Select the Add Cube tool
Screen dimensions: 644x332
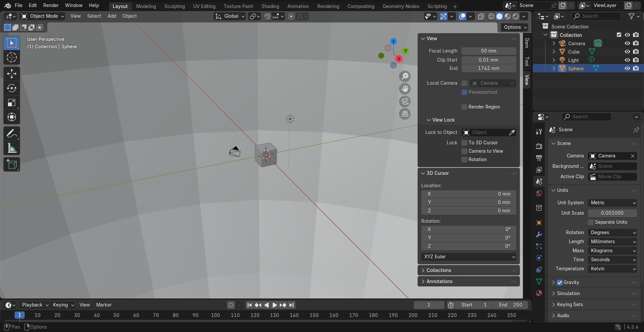12,164
